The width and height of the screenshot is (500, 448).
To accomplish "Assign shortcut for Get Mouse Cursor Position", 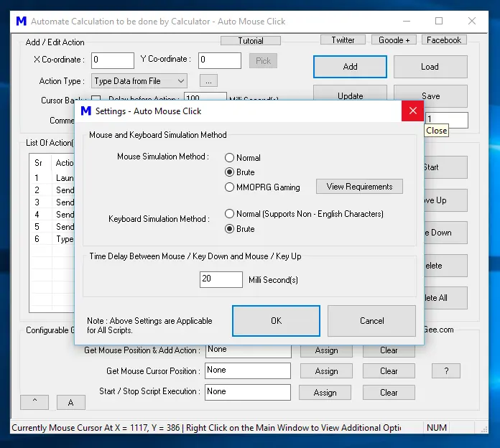I will [x=326, y=371].
